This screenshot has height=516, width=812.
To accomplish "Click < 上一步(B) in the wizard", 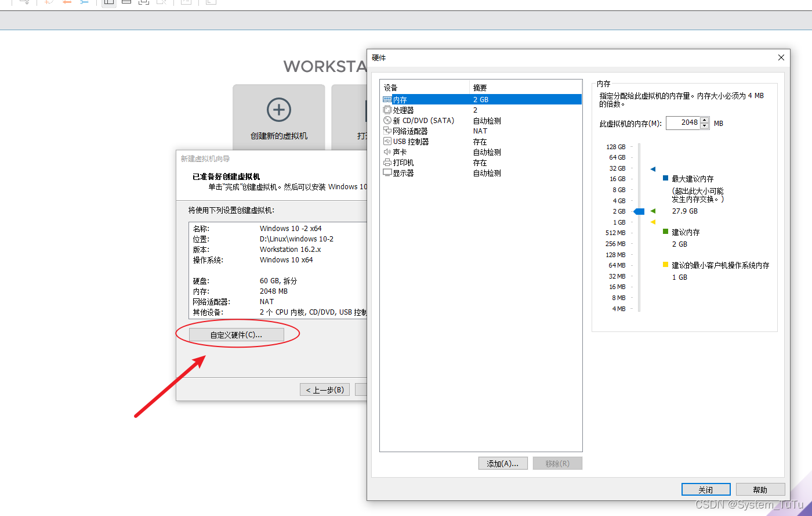I will click(325, 389).
